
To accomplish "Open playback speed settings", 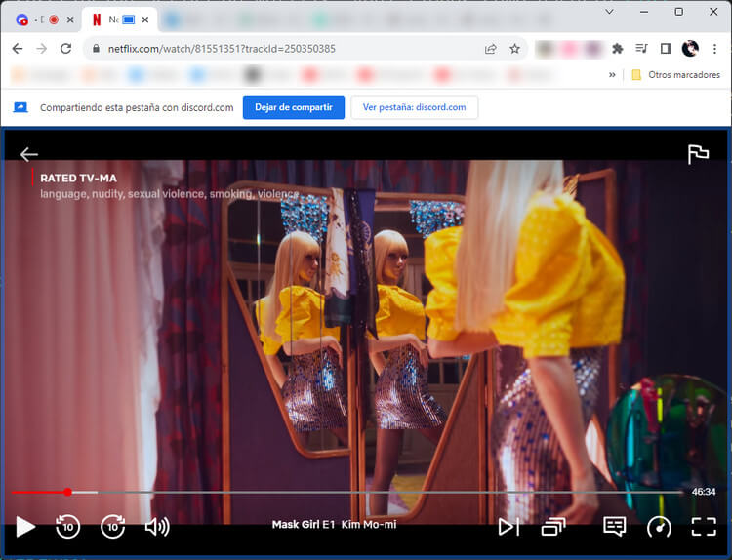I will pos(659,527).
